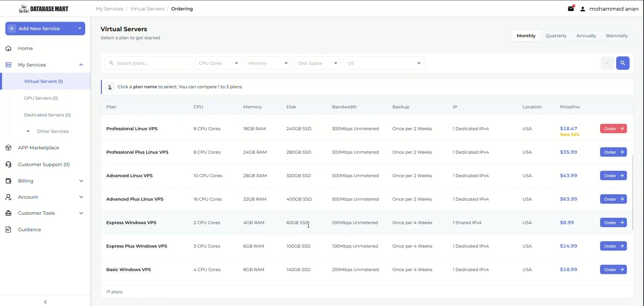Click the APP Marketplace cube icon
Screen dimensions: 644x306
point(8,148)
